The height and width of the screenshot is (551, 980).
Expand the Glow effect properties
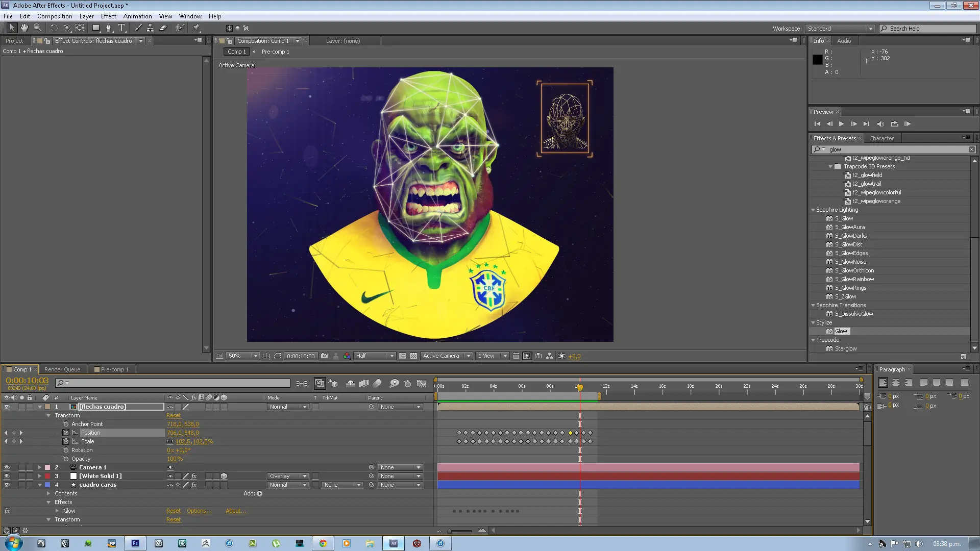pos(57,511)
